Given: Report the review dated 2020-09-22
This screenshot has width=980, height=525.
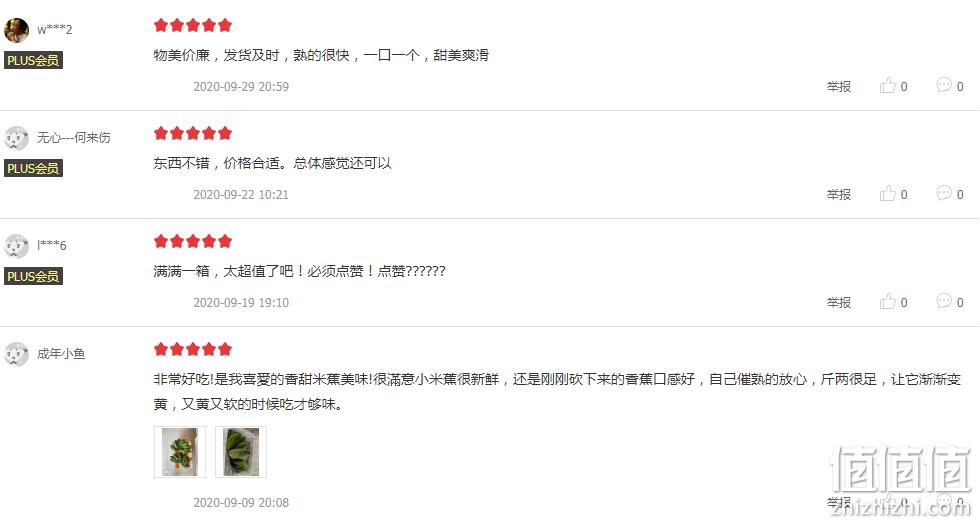Looking at the screenshot, I should coord(839,194).
